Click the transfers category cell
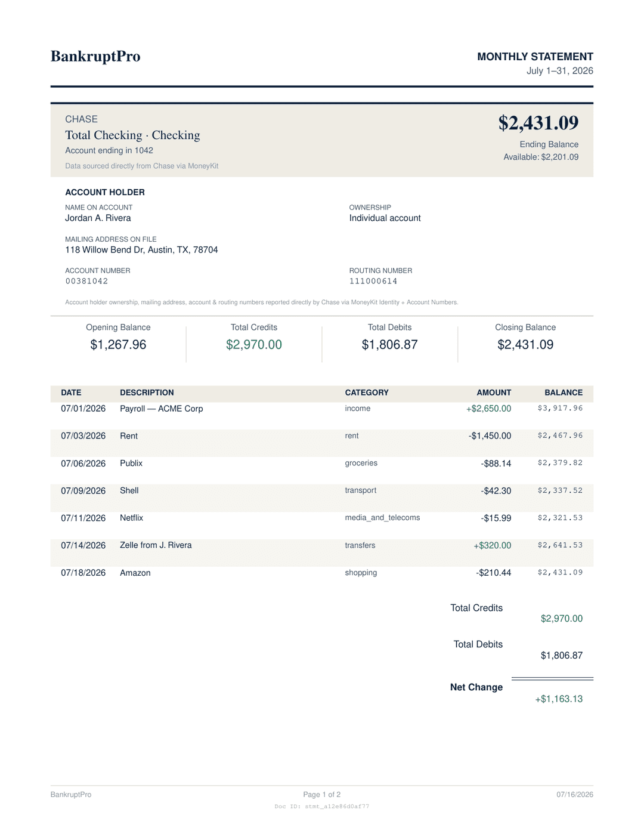 point(360,546)
